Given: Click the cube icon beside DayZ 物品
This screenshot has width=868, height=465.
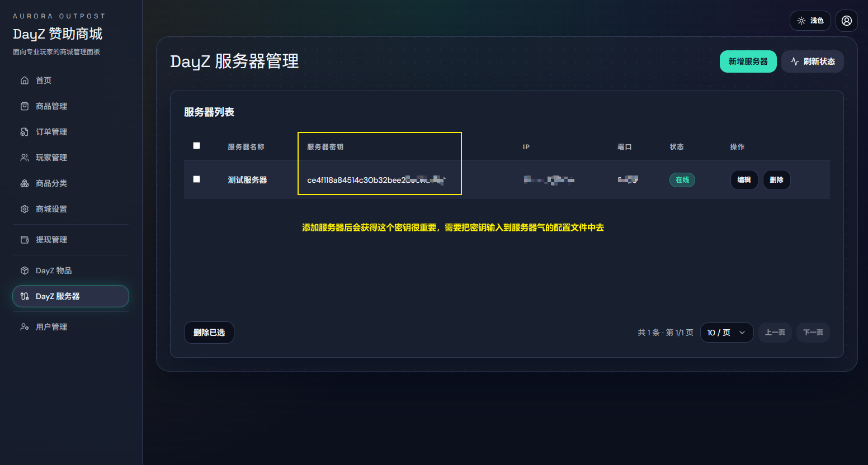Looking at the screenshot, I should (25, 271).
